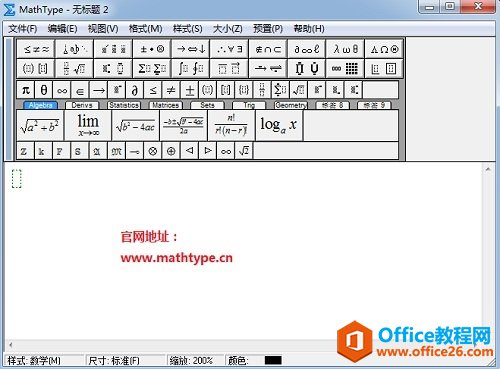Switch to the Trig tab
Image resolution: width=500 pixels, height=369 pixels.
click(249, 105)
